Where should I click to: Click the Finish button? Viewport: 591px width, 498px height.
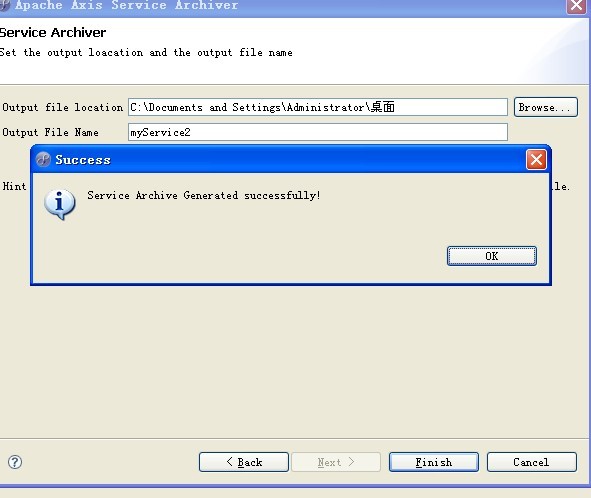pos(434,462)
